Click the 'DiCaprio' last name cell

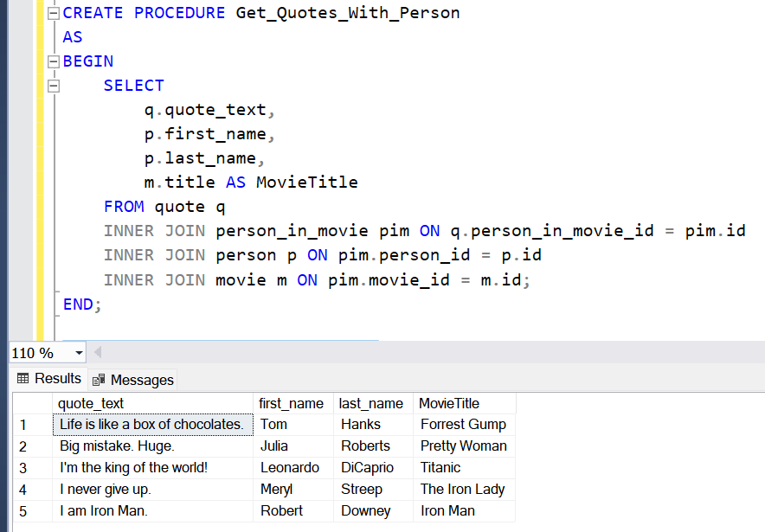(x=374, y=468)
